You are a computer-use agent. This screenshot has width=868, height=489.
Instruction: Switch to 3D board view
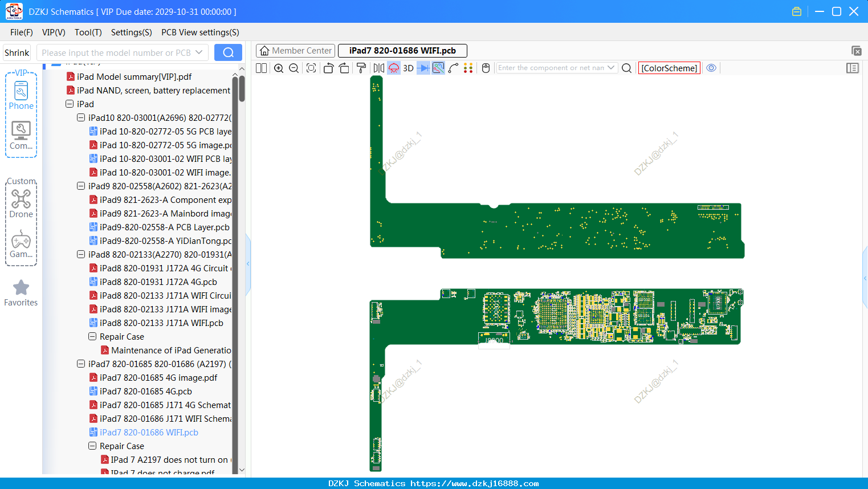(408, 68)
